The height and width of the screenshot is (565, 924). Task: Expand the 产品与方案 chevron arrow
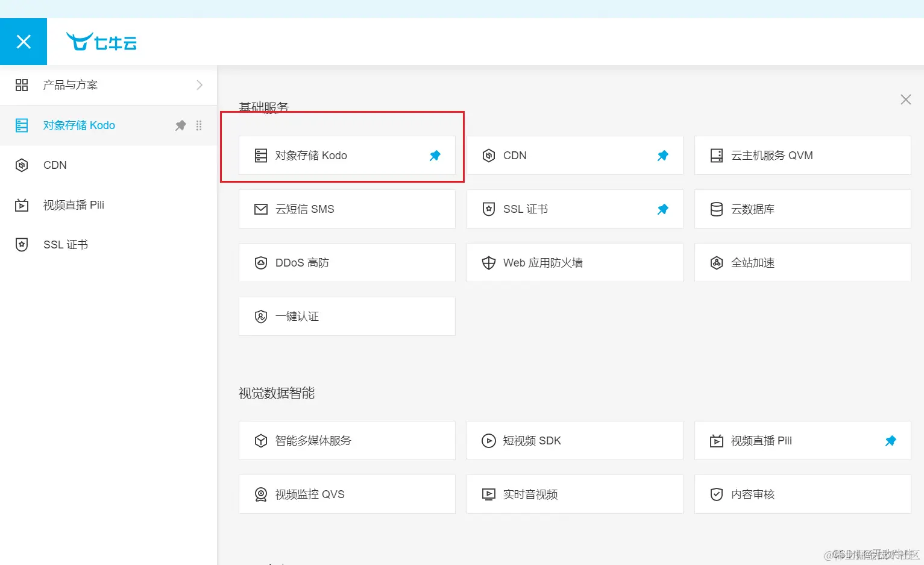click(200, 85)
